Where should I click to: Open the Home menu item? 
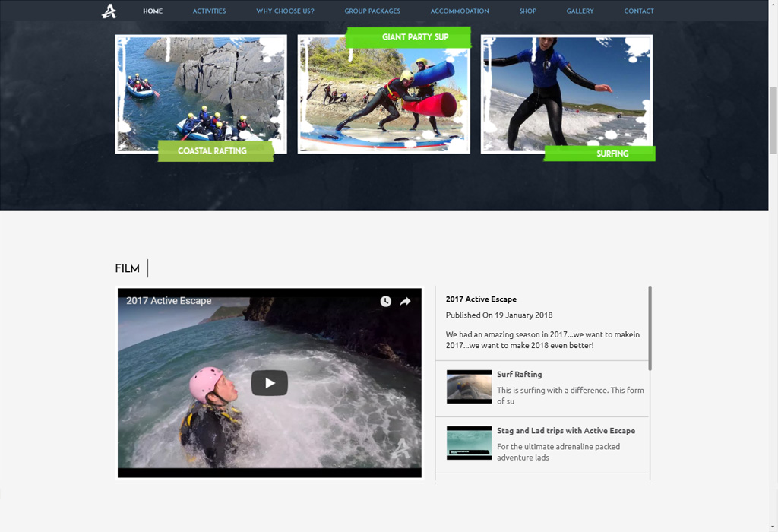153,11
